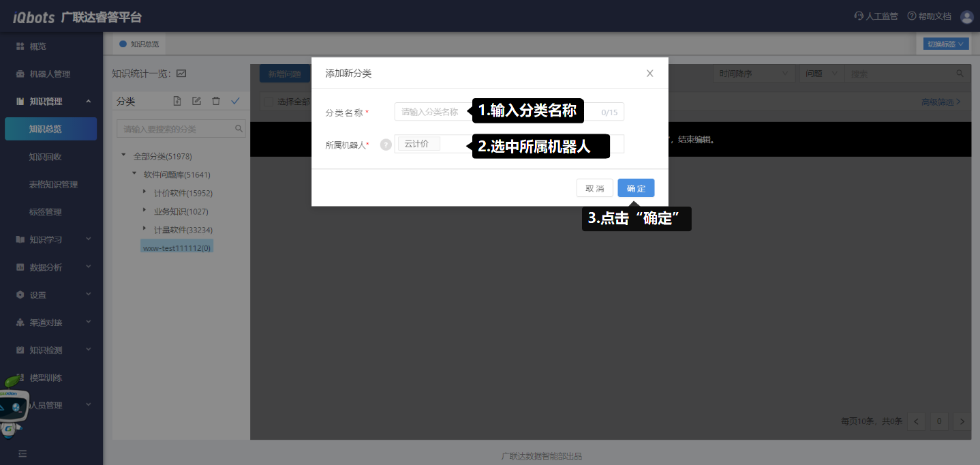Click the 确定 button in the dialog

[x=636, y=188]
